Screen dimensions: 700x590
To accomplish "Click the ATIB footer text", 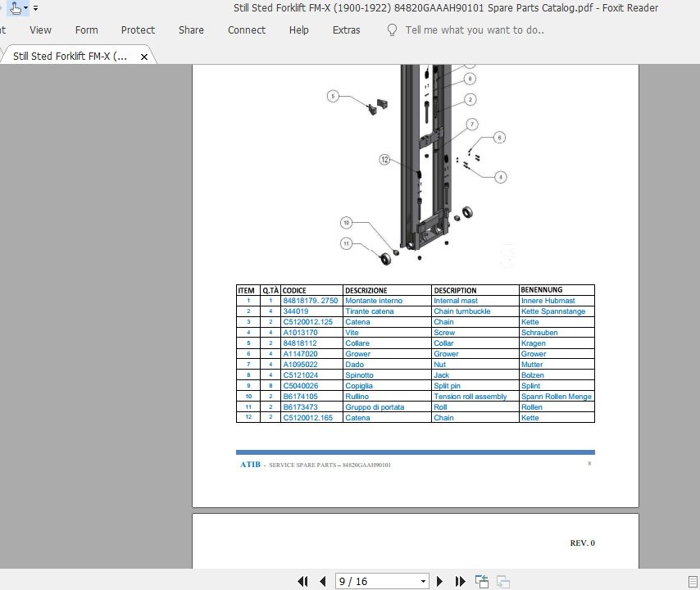I will [x=250, y=465].
